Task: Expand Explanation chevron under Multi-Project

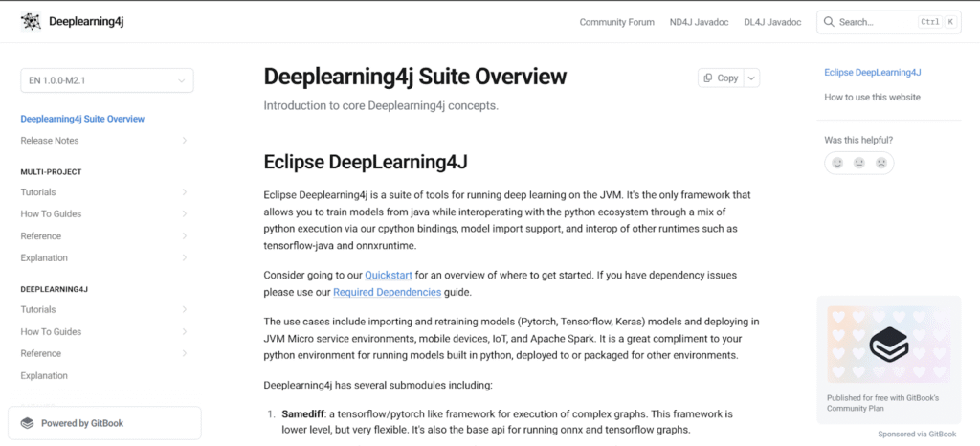Action: click(x=185, y=257)
